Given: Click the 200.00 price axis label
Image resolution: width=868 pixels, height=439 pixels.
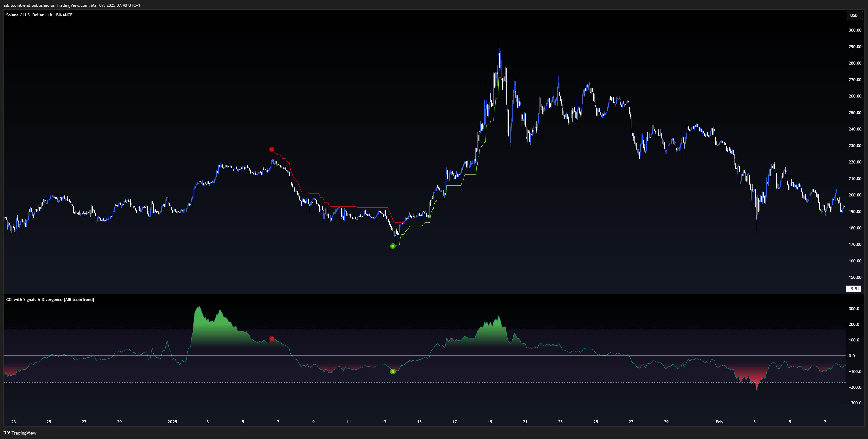Looking at the screenshot, I should click(x=855, y=195).
